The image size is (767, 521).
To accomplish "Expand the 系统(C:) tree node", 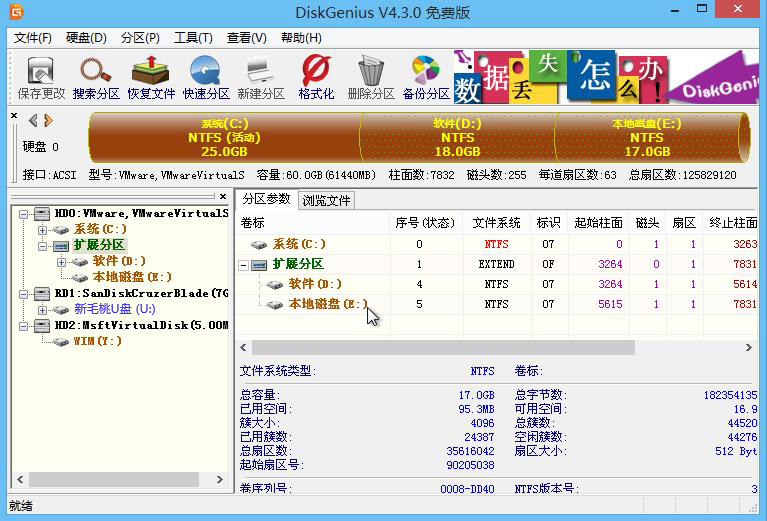I will [43, 230].
